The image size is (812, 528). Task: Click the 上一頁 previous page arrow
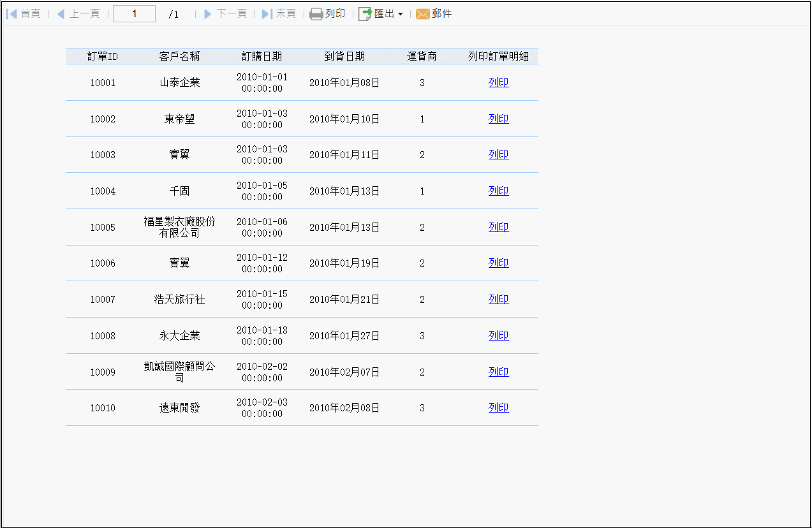(x=61, y=13)
